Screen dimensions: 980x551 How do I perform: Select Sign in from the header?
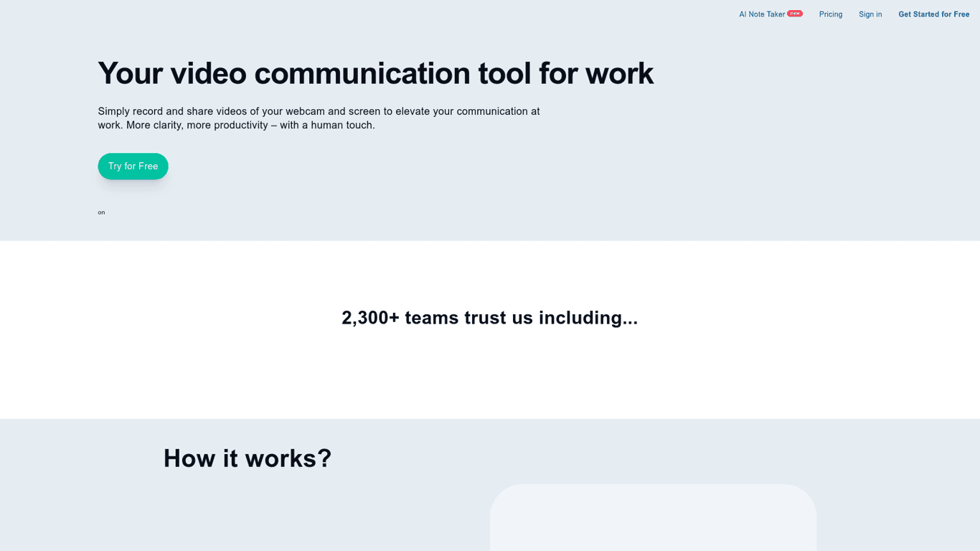[870, 14]
